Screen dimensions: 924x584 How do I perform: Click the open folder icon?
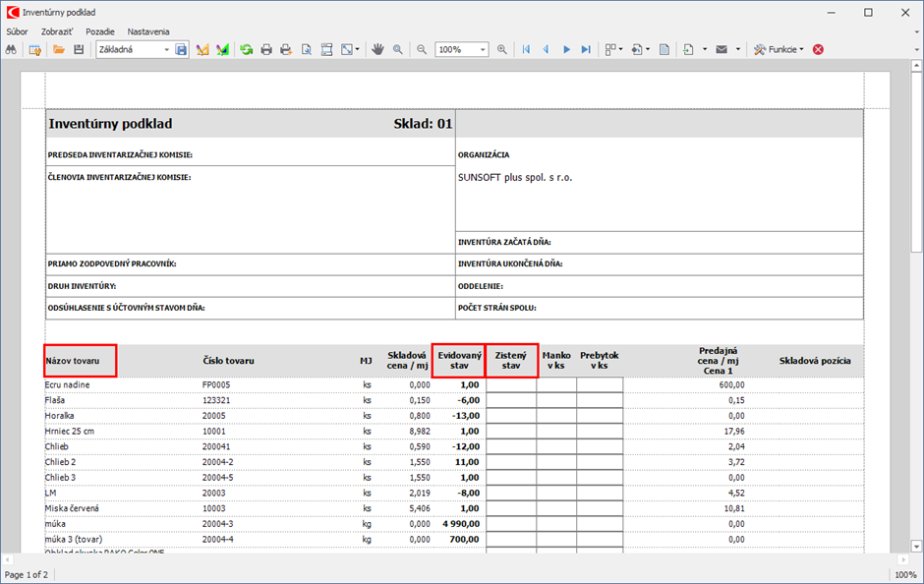pos(59,49)
